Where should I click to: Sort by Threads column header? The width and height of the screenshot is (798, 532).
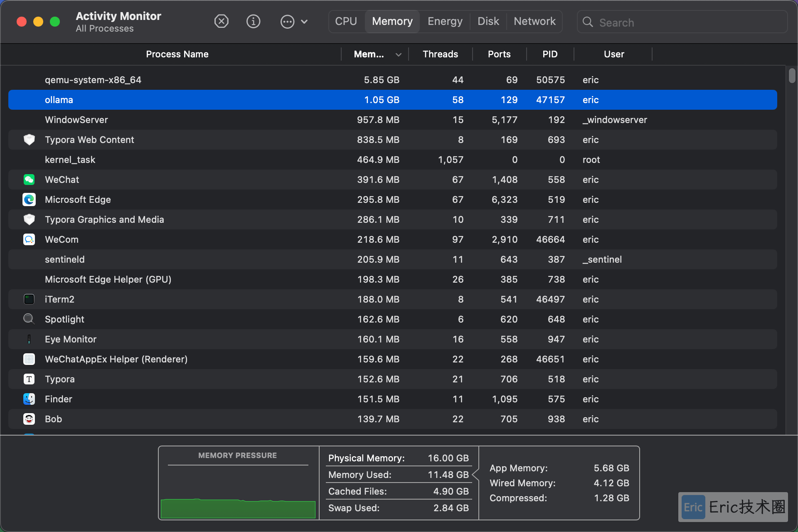(x=441, y=54)
